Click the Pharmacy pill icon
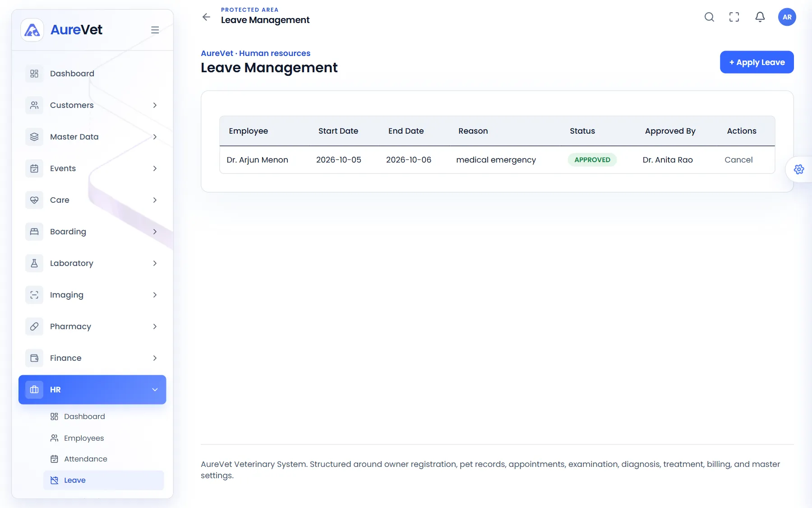 point(34,326)
